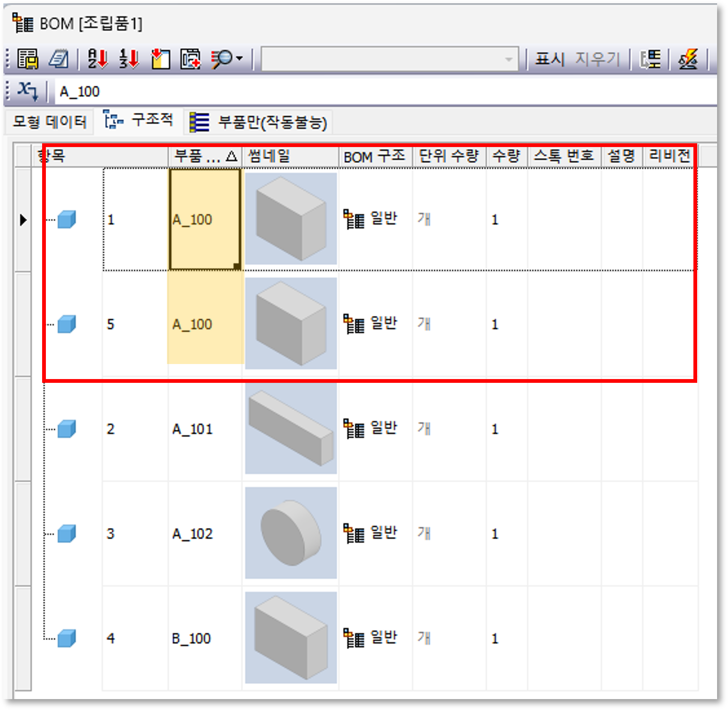The image size is (728, 710).
Task: Click the 지우기 button
Action: (x=597, y=59)
